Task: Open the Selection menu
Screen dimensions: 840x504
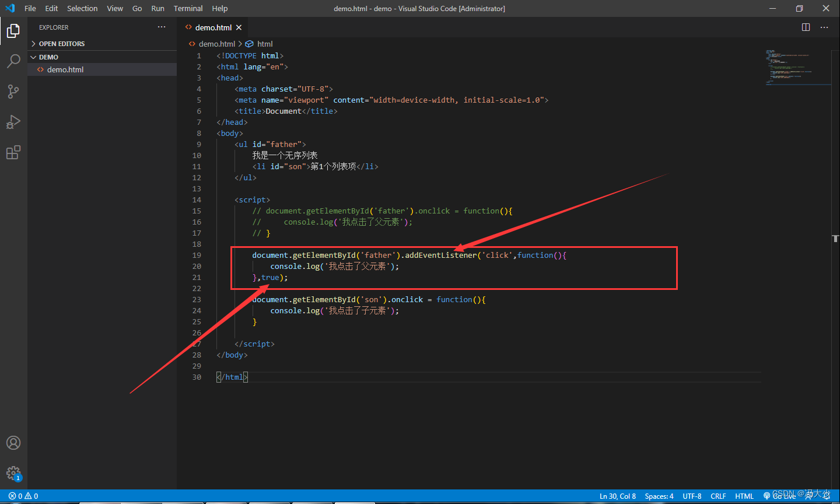Action: 82,8
